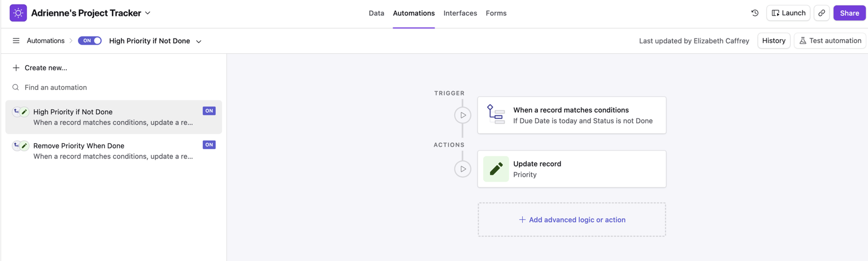Click ON badge for Remove Priority When Done
The height and width of the screenshot is (261, 868).
coord(209,145)
